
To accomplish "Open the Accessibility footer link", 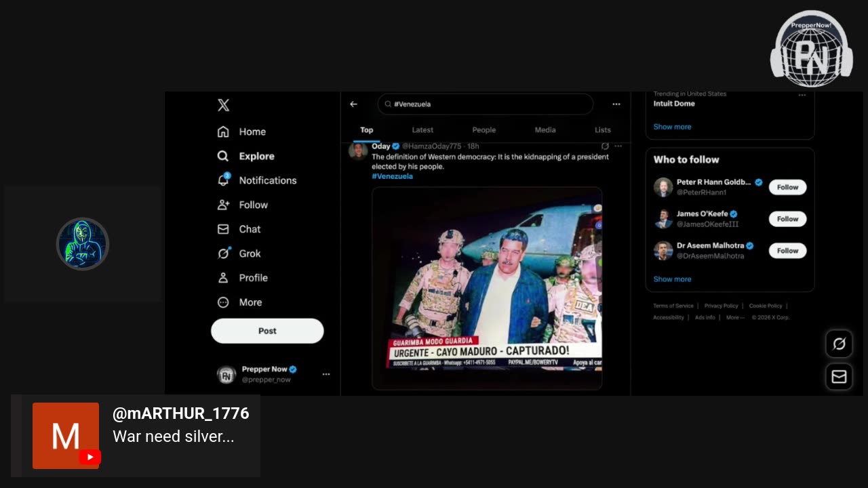I will pos(668,317).
